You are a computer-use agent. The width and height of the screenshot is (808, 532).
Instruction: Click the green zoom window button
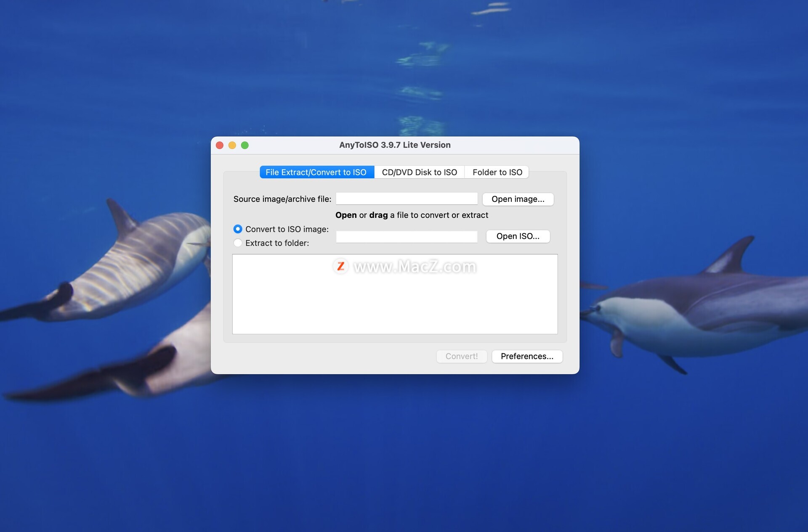click(245, 145)
